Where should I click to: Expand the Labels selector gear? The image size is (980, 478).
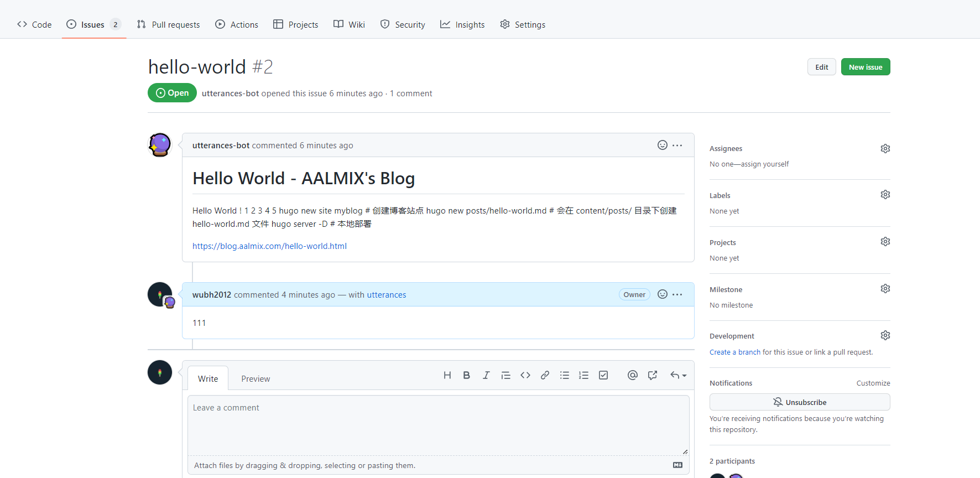pyautogui.click(x=885, y=195)
